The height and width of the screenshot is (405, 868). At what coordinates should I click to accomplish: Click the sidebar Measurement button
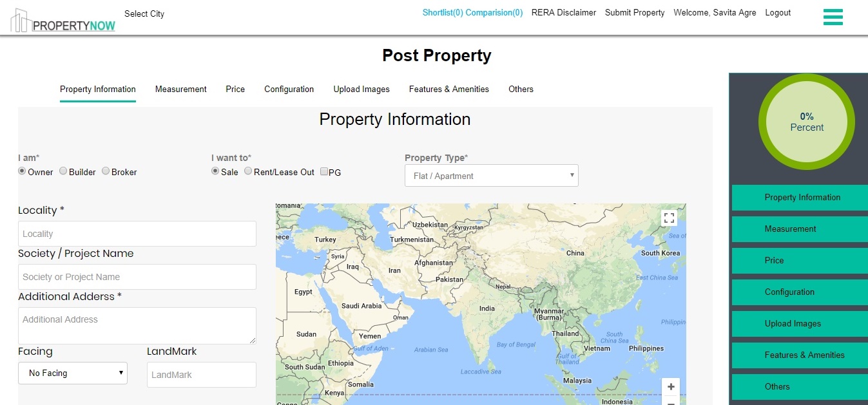click(800, 229)
